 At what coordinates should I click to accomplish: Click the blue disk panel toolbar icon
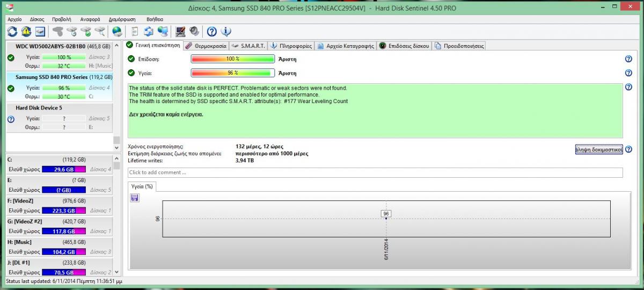40,31
